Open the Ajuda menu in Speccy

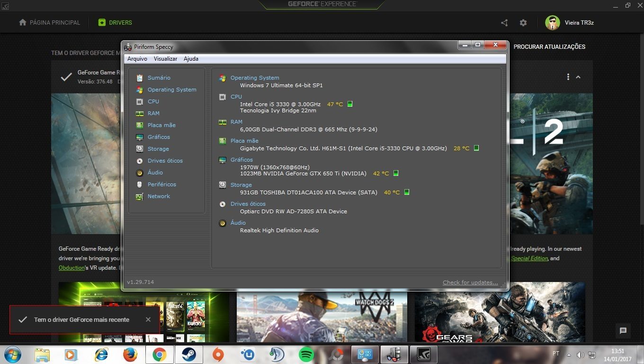click(x=191, y=59)
